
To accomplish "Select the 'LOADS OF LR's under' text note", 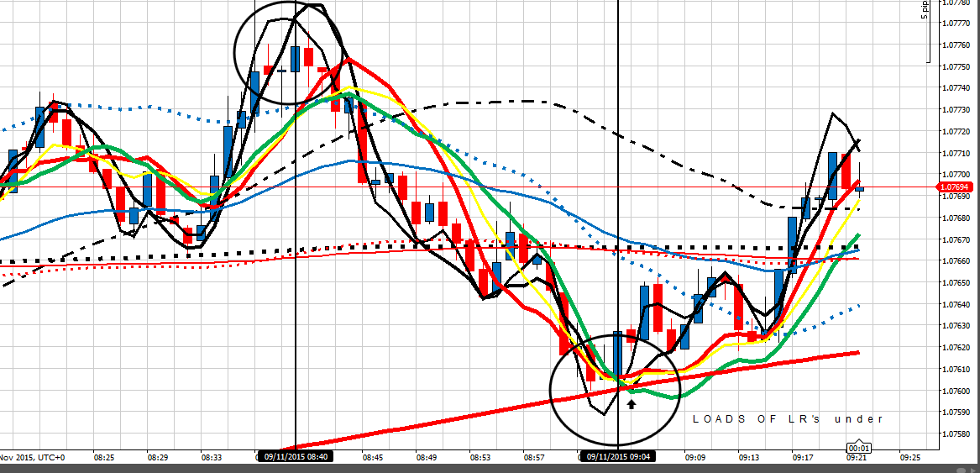I will coord(787,418).
